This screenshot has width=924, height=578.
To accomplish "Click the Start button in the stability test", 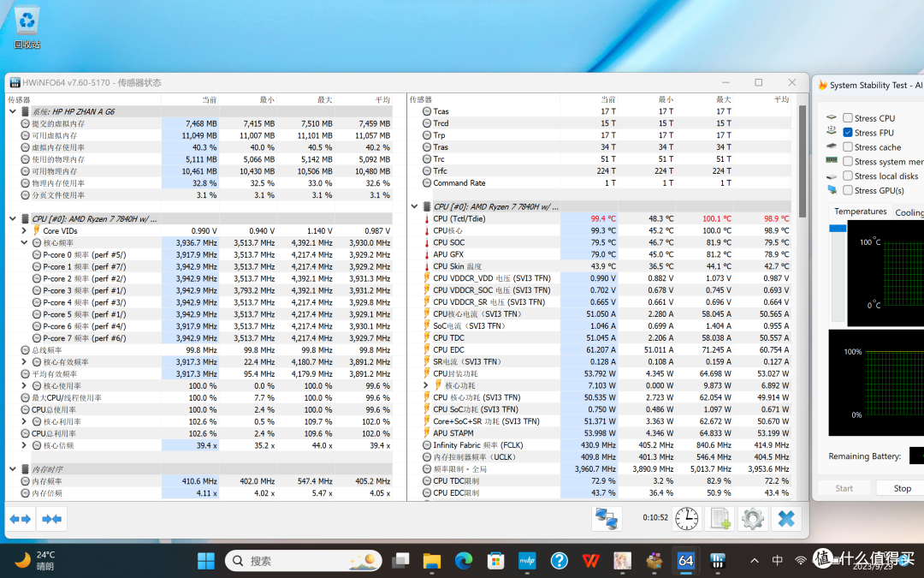I will click(x=844, y=488).
